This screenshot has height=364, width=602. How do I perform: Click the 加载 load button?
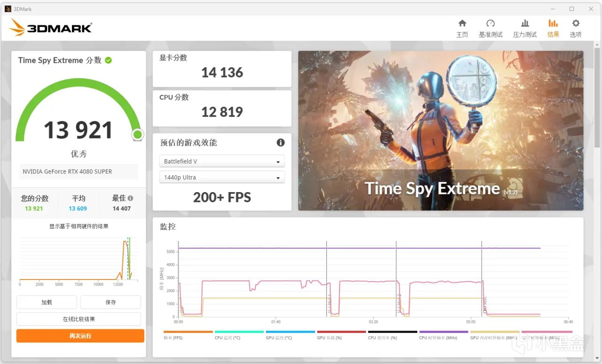pyautogui.click(x=47, y=302)
